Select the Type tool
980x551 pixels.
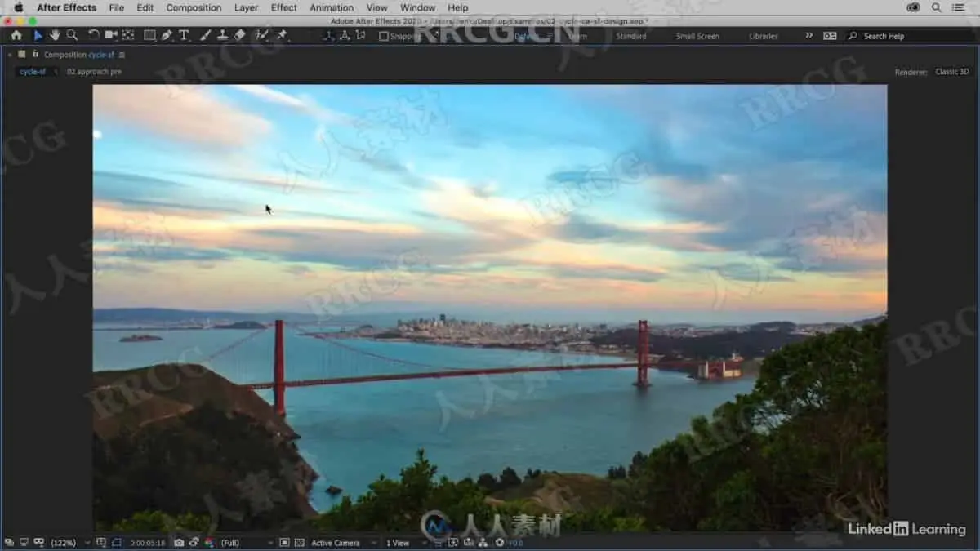pos(184,35)
